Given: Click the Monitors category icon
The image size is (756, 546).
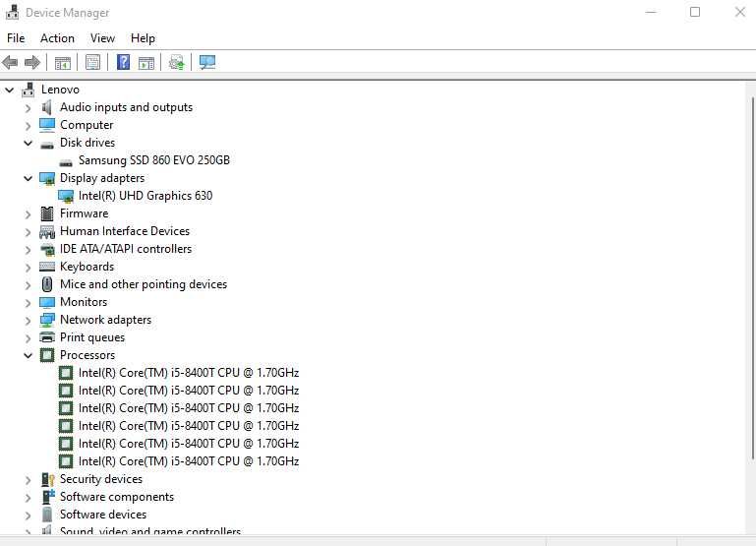Looking at the screenshot, I should tap(47, 302).
